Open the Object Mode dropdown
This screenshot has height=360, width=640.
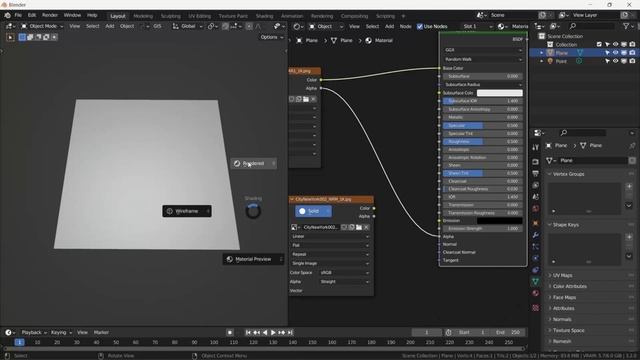click(42, 26)
